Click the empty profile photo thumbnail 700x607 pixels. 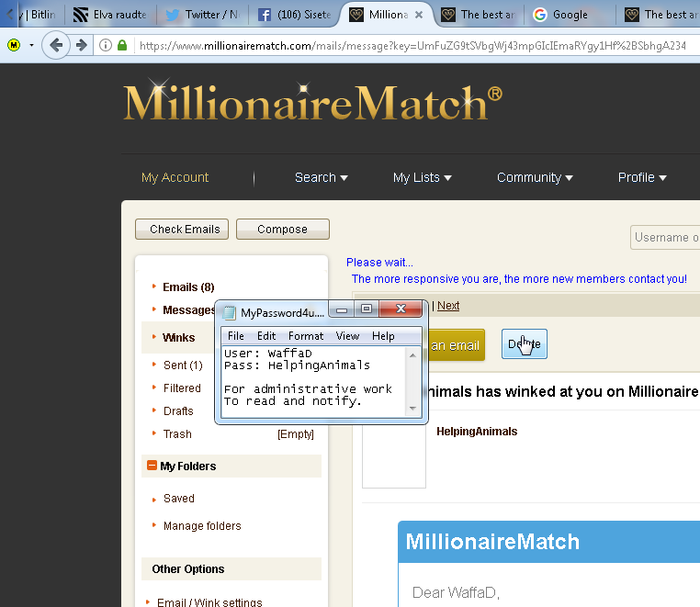[x=394, y=455]
